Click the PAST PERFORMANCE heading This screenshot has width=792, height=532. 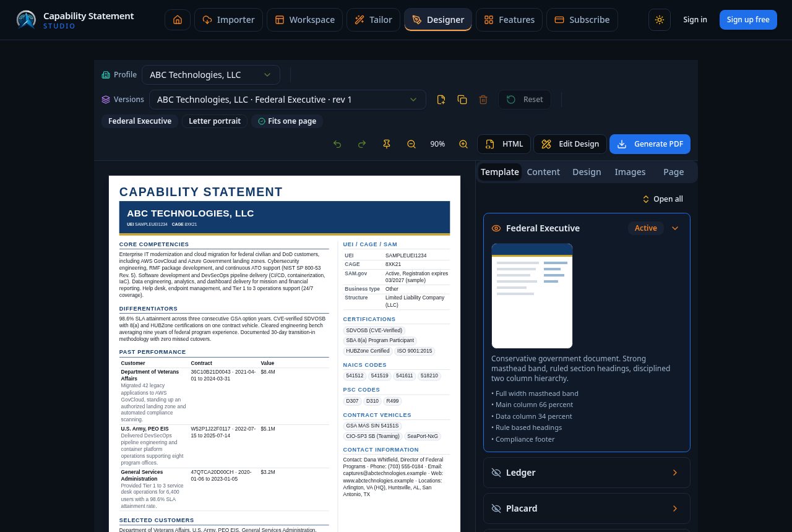click(x=153, y=352)
